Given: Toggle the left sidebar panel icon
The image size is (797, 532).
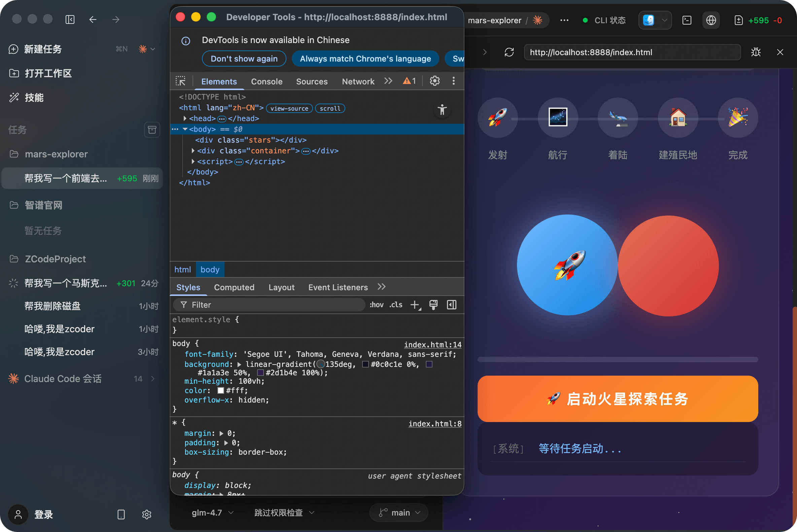Looking at the screenshot, I should click(x=70, y=20).
